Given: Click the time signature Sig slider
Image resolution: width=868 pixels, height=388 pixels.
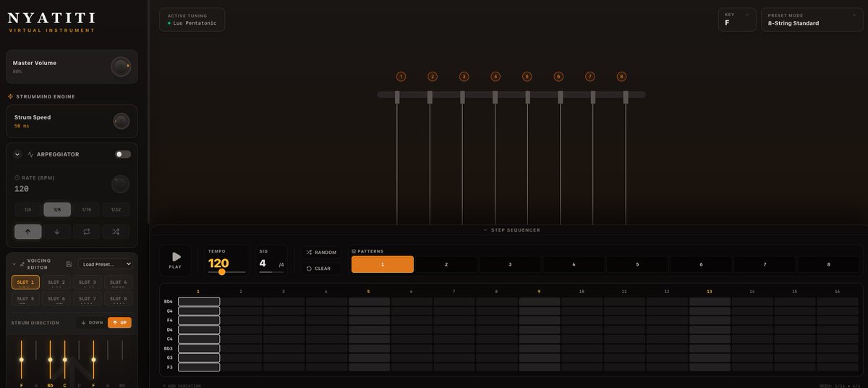Looking at the screenshot, I should click(271, 272).
